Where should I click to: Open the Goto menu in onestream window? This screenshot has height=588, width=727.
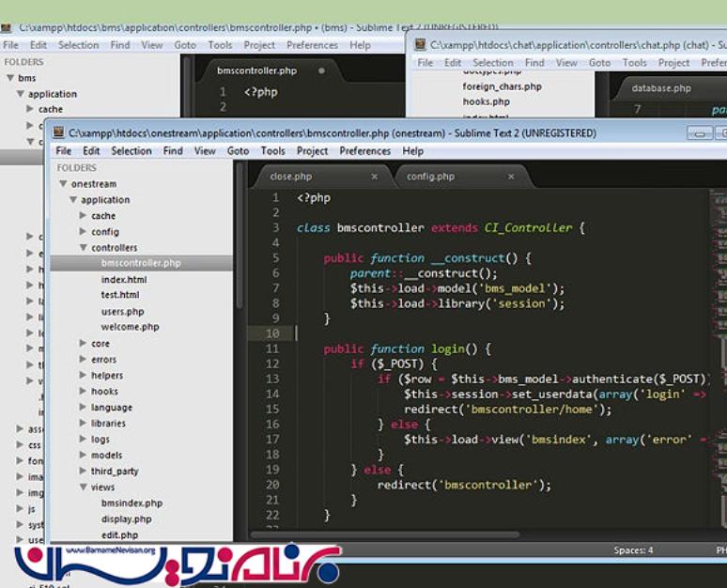238,151
